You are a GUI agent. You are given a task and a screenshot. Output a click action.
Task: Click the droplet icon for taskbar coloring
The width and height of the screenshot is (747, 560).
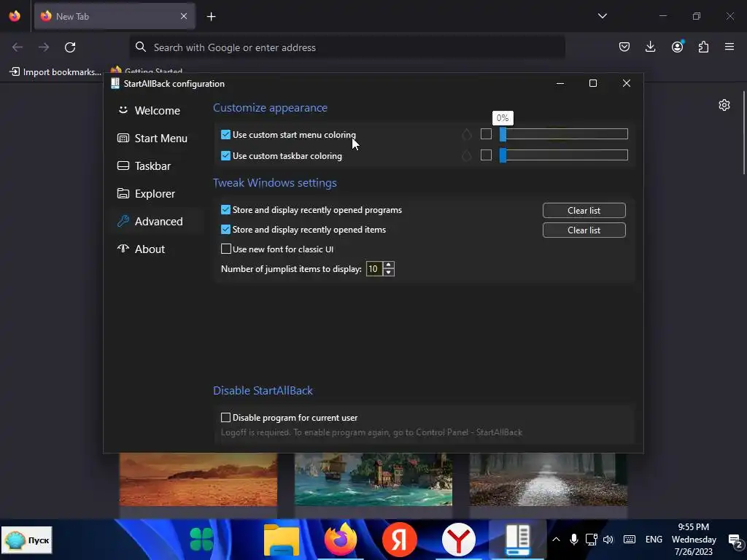pyautogui.click(x=467, y=156)
